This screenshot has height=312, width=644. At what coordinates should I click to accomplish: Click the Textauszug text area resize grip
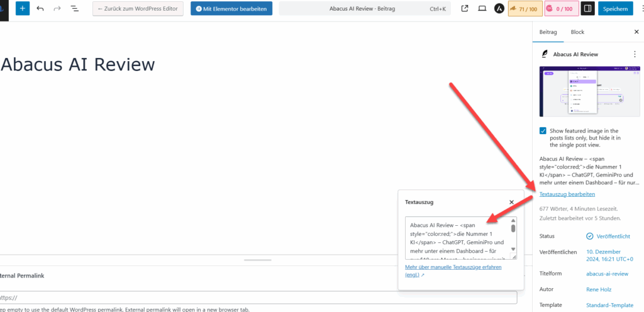(513, 256)
